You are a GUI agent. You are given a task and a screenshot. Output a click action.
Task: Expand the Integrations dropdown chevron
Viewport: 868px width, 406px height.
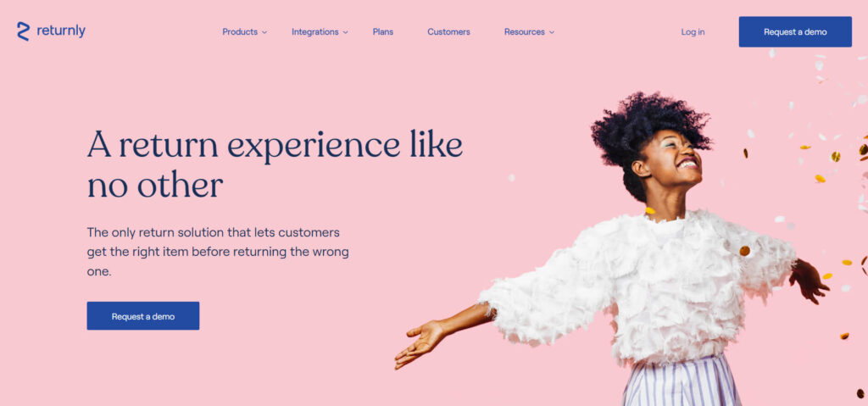pos(346,32)
